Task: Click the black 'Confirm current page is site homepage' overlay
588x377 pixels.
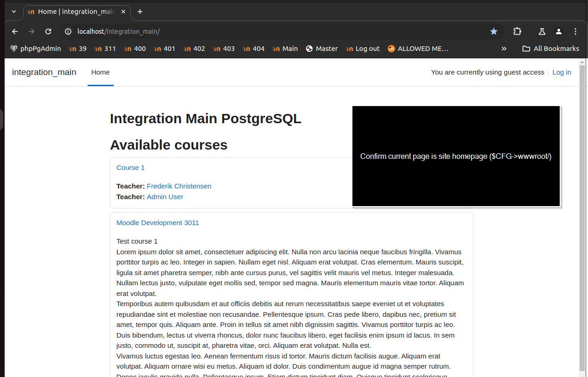Action: coord(456,156)
